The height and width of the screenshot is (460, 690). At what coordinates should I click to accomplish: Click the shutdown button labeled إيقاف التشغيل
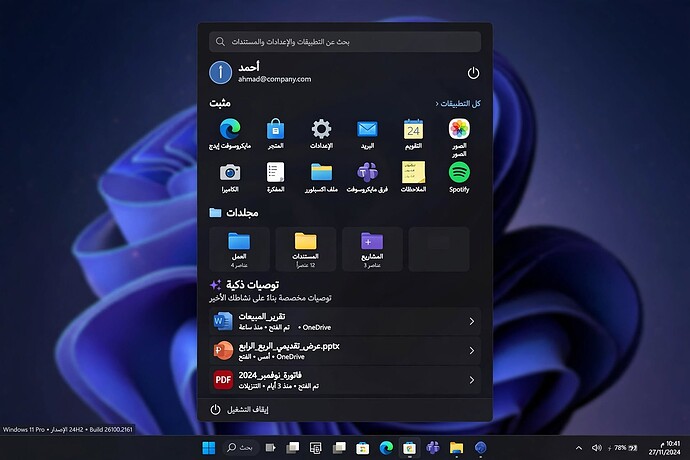pos(239,410)
